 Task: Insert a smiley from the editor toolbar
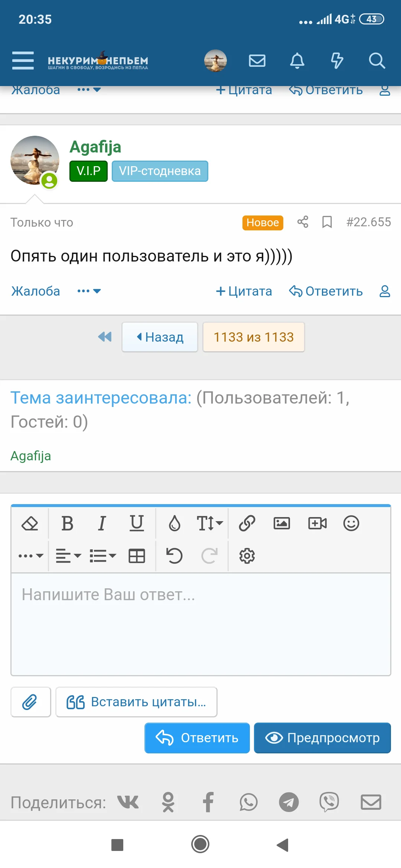[x=351, y=523]
